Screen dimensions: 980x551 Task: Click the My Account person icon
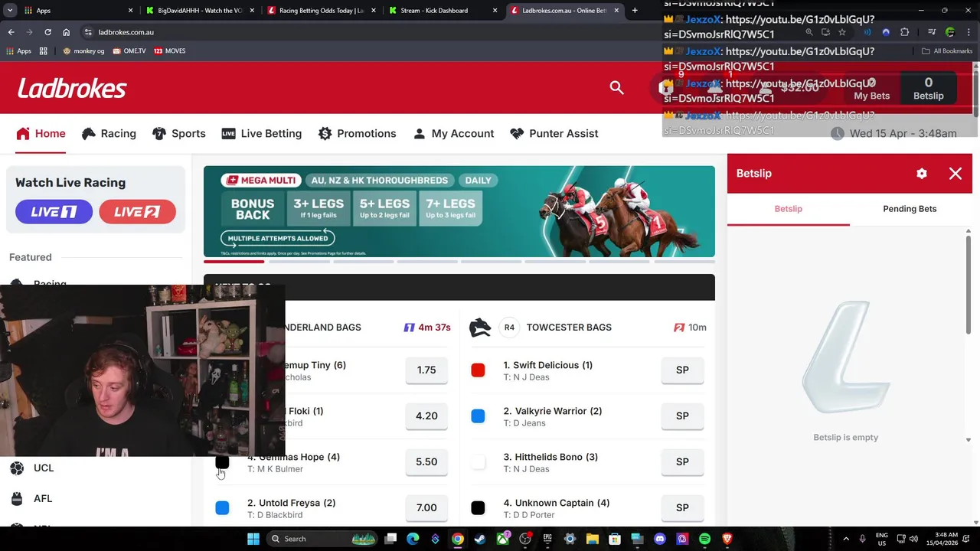(x=419, y=133)
